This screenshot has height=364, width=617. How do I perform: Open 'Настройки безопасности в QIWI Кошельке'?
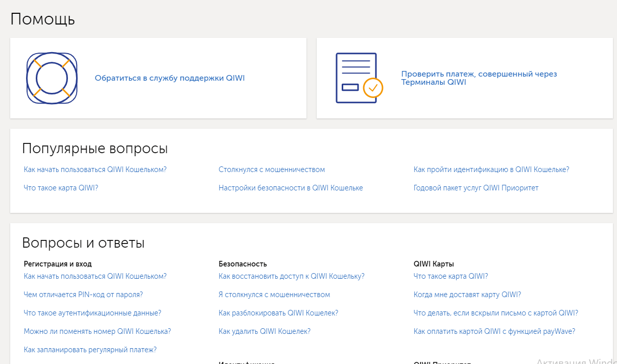point(291,188)
